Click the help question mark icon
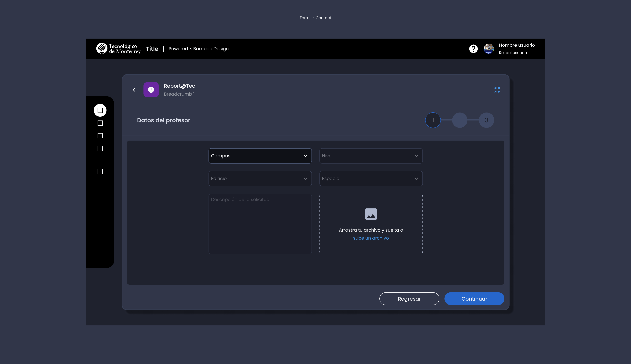This screenshot has height=364, width=631. coord(473,49)
